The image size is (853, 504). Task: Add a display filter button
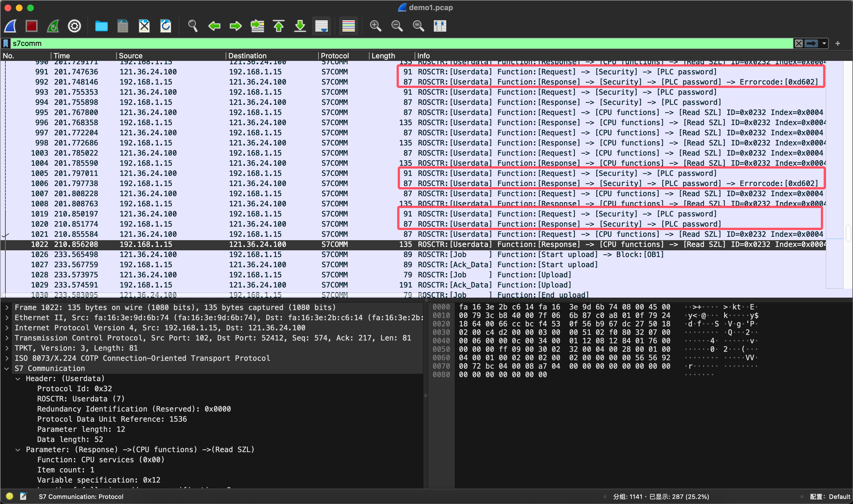coord(838,43)
